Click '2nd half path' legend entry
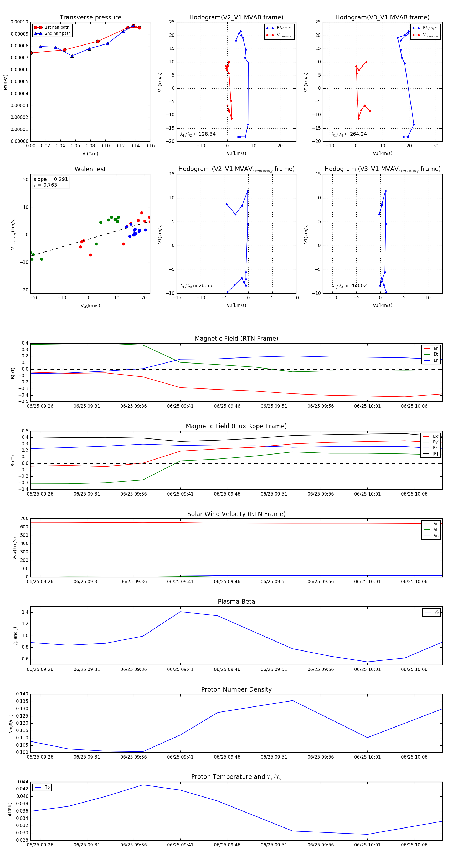This screenshot has height=868, width=473. pos(52,33)
